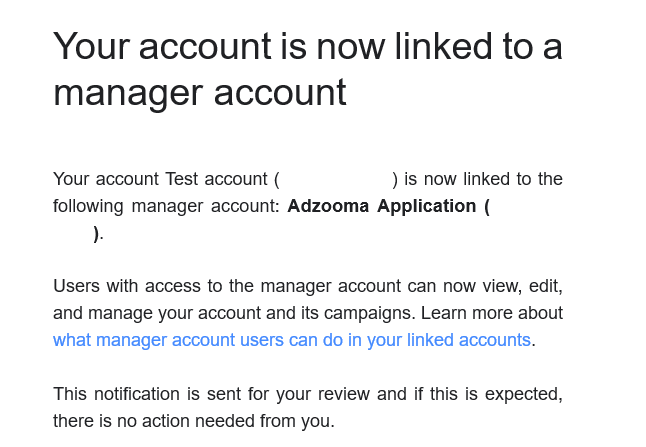Click the 'is now linked to the' phrase
Image resolution: width=646 pixels, height=447 pixels.
coord(483,179)
